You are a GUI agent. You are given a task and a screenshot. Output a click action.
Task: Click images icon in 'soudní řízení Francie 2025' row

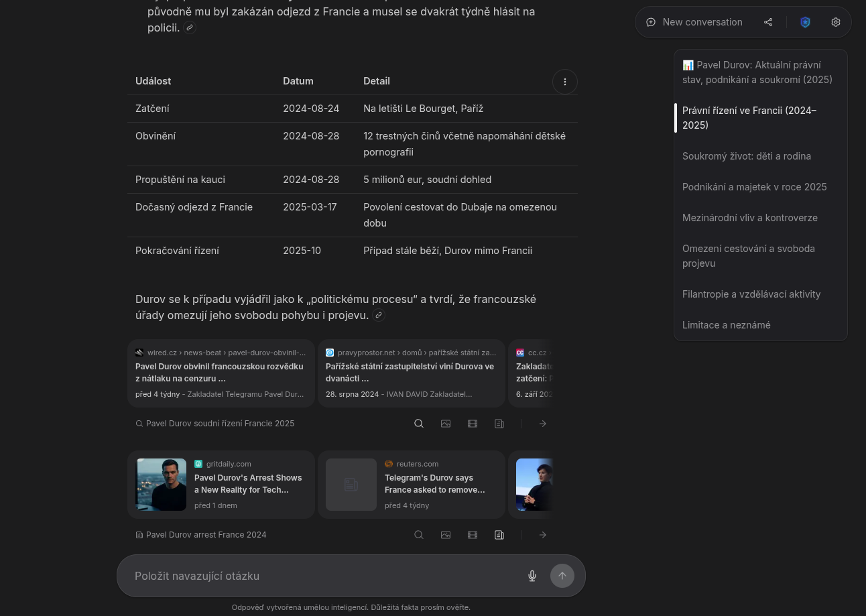click(446, 424)
